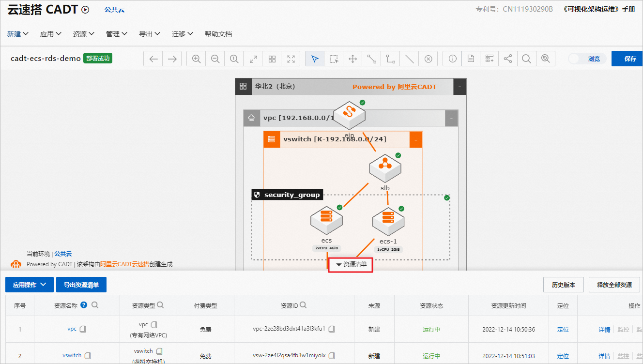Open the 管理 menu
643x364 pixels.
pyautogui.click(x=117, y=34)
